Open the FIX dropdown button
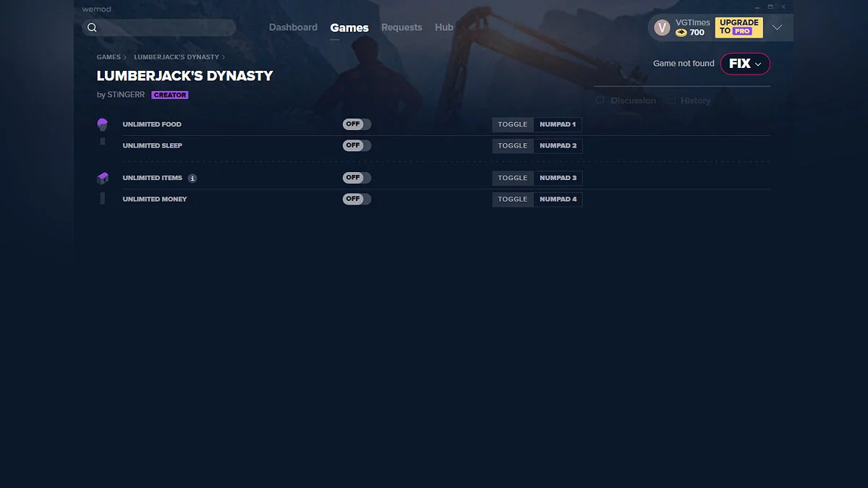The image size is (868, 488). point(745,64)
